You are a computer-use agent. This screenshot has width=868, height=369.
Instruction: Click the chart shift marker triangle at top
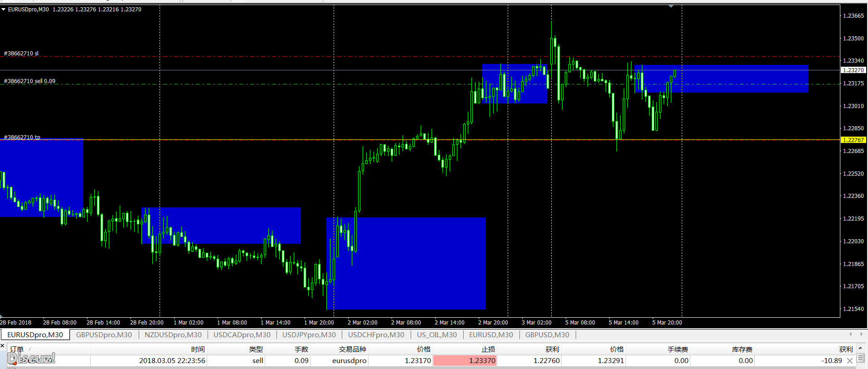[x=671, y=6]
